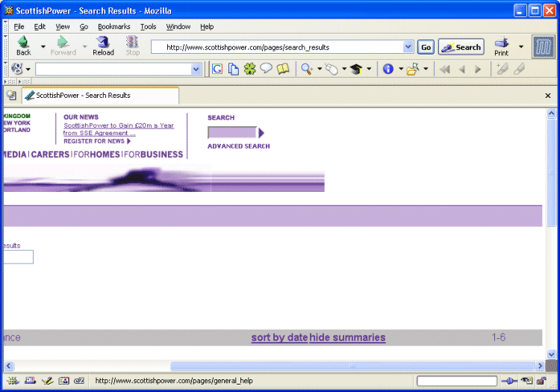
Task: Click the single left arrow previous icon
Action: 461,69
